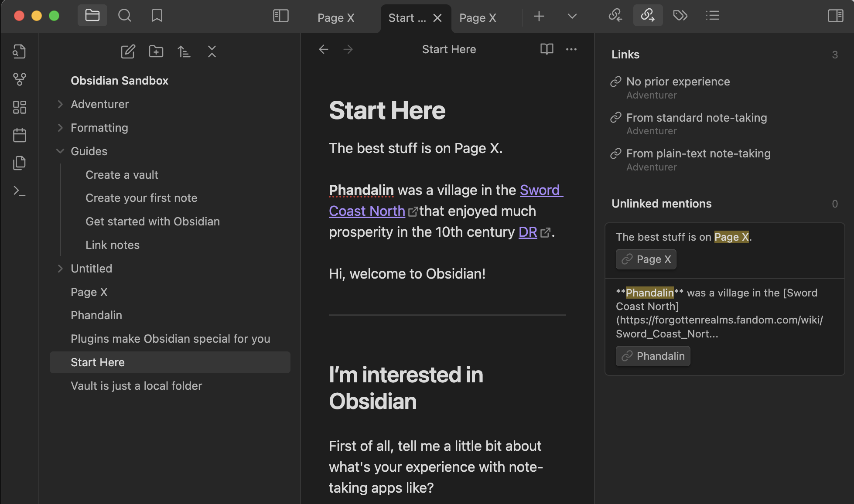The height and width of the screenshot is (504, 854).
Task: Click the Start Here note title header
Action: [449, 49]
